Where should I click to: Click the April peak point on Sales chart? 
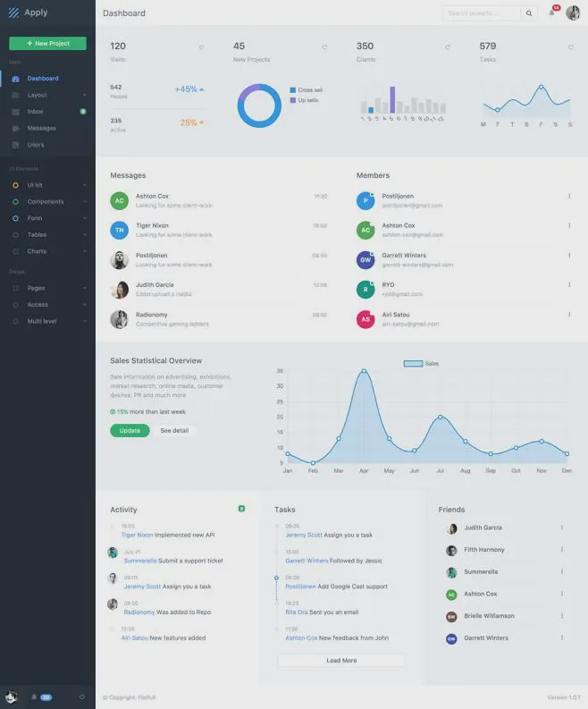click(364, 370)
